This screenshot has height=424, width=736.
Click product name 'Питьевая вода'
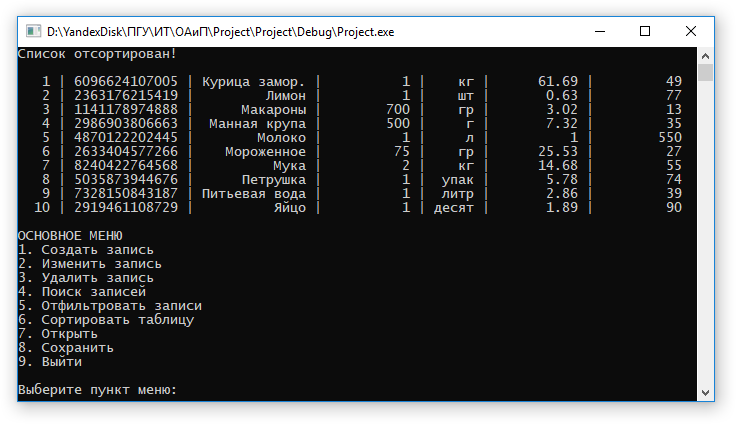253,194
